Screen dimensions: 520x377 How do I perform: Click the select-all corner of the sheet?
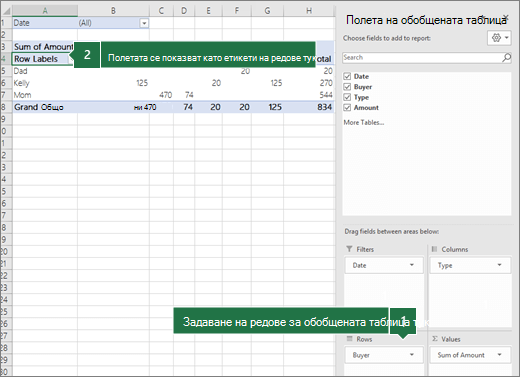pyautogui.click(x=6, y=11)
